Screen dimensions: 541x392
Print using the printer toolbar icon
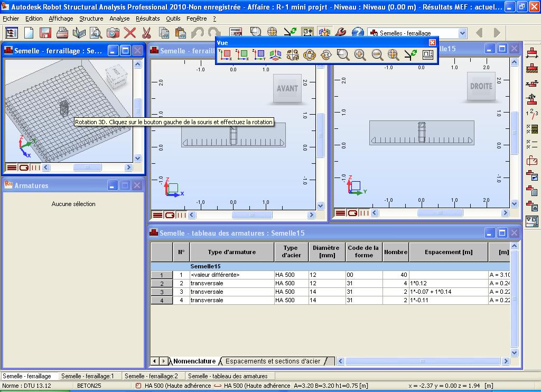pos(62,33)
